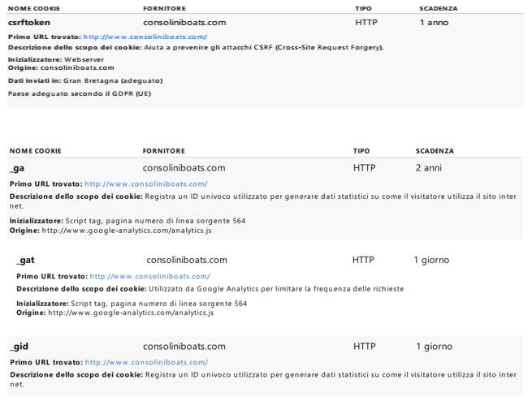
Task: Open the _ga cookie consoliniboats.com link
Action: tap(146, 183)
